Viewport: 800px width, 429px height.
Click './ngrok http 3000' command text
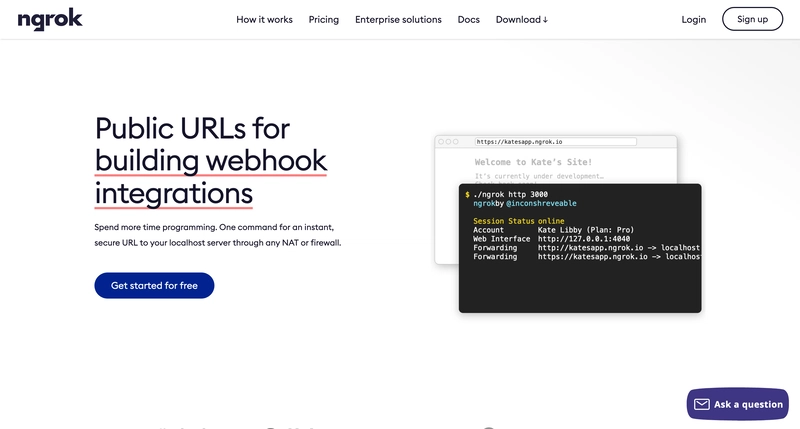point(510,194)
